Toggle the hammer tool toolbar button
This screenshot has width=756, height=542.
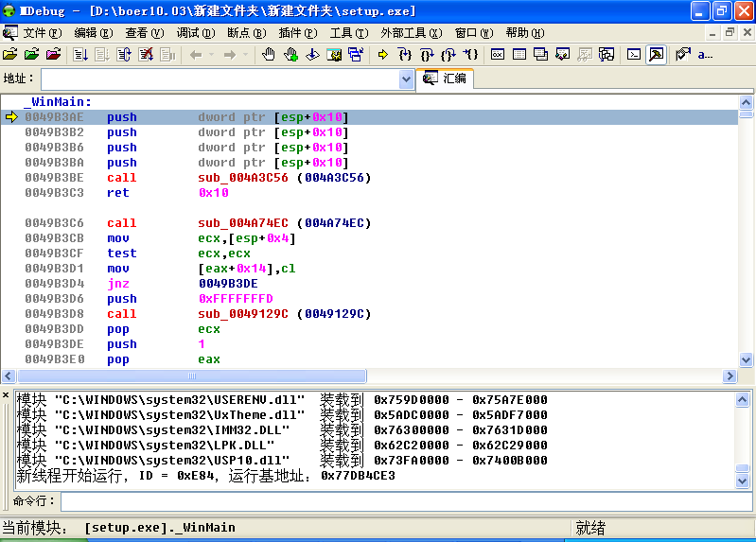(x=656, y=55)
